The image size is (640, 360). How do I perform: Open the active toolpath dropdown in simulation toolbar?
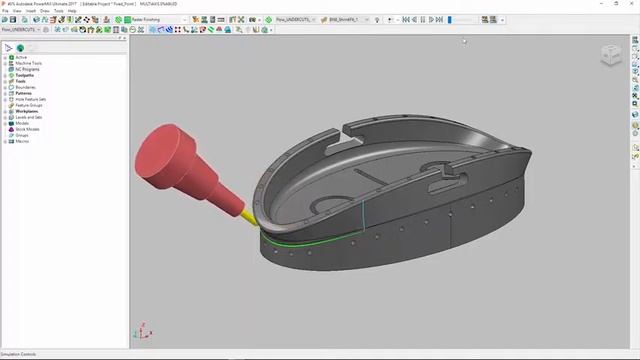313,20
